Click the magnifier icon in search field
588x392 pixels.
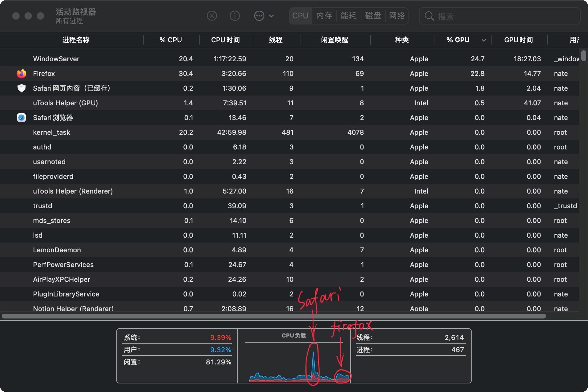click(429, 16)
